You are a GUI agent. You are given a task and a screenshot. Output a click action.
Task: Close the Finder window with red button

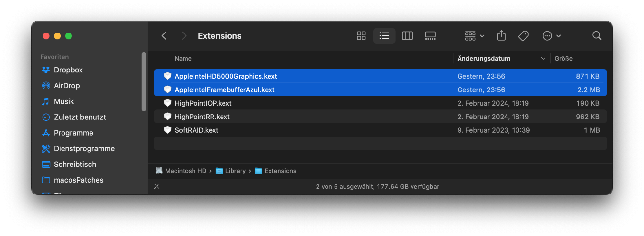(46, 36)
